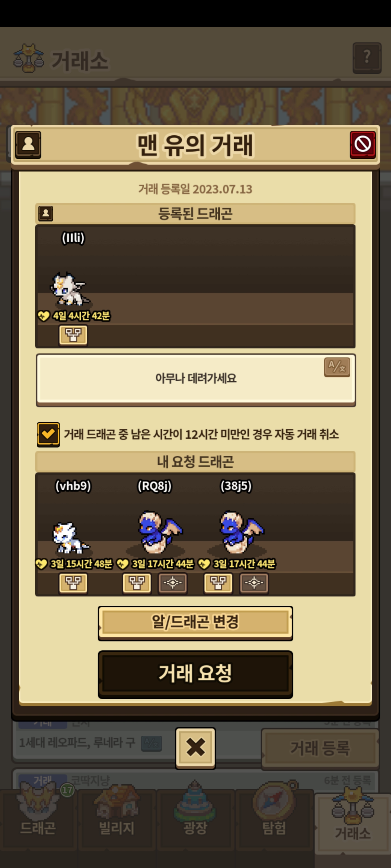View family tree of dragon (RQ8j)
The image size is (391, 868).
(137, 583)
